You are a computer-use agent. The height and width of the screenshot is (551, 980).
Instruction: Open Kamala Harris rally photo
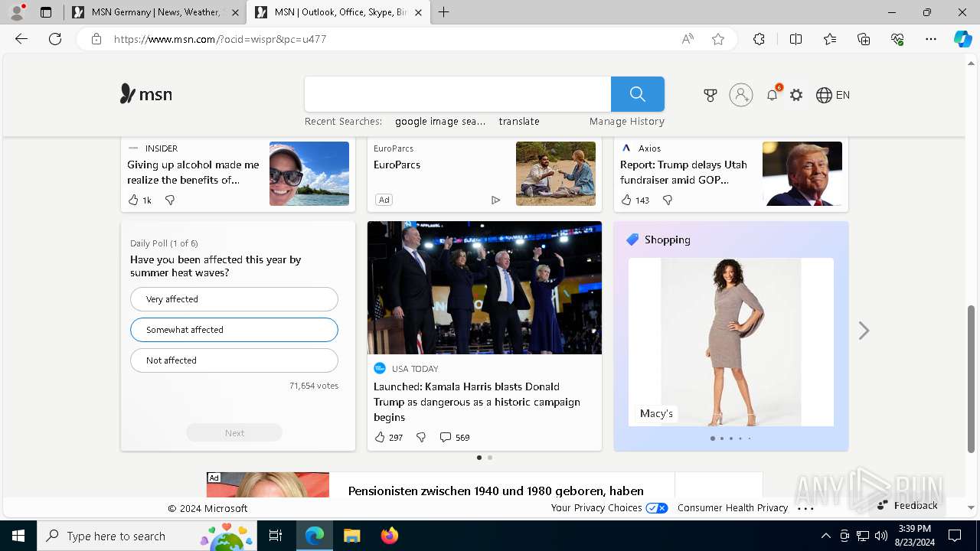(x=485, y=288)
